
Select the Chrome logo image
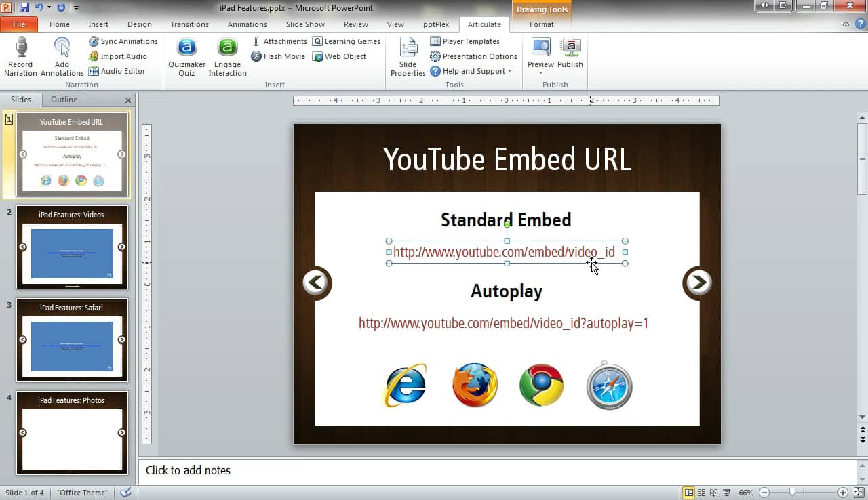[x=541, y=385]
